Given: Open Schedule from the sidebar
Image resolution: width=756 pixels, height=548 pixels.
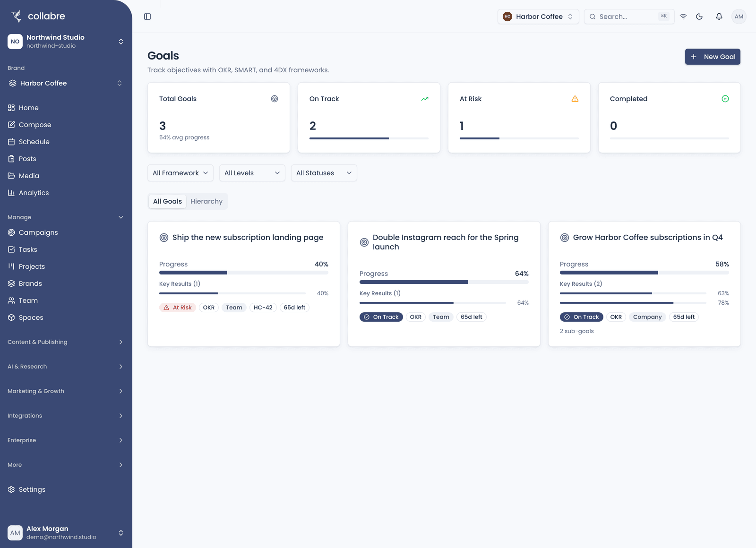Looking at the screenshot, I should (66, 142).
